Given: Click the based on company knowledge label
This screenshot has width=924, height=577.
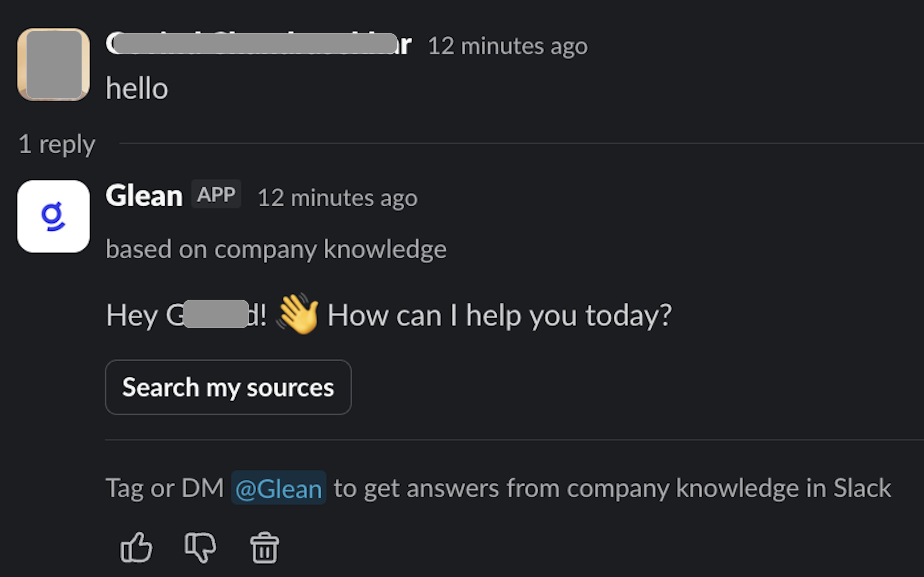Looking at the screenshot, I should (276, 249).
